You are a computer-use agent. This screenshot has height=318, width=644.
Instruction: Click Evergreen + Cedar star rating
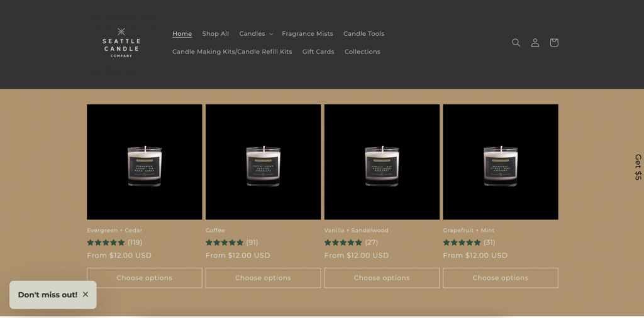(106, 243)
